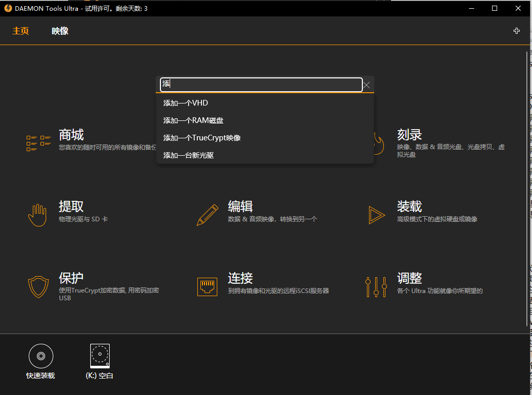532x395 pixels.
Task: Open the 调整 sliders adjustment icon
Action: tap(377, 286)
